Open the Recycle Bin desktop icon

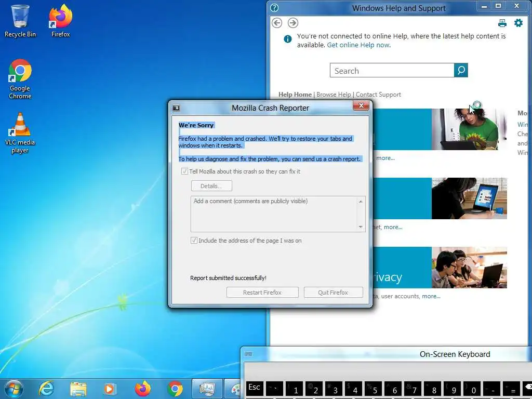[20, 21]
